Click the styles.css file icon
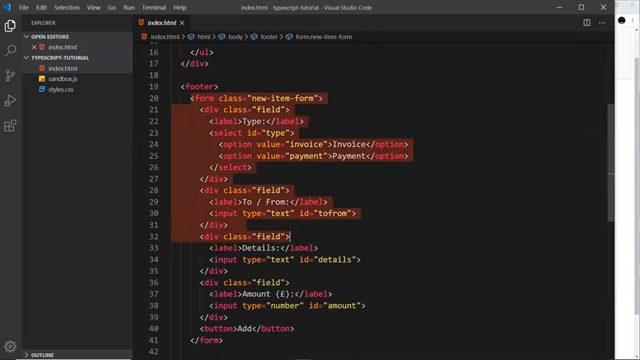This screenshot has width=640, height=360. coord(42,89)
